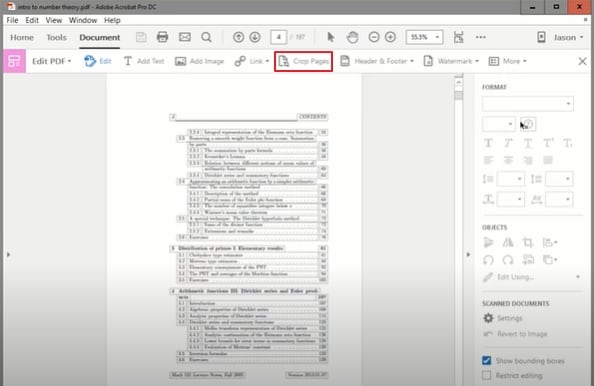Click the Edit button in toolbar
The image size is (594, 386).
tap(98, 61)
